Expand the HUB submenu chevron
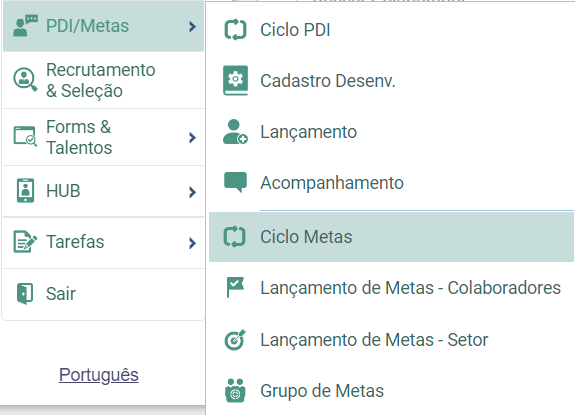 tap(192, 192)
